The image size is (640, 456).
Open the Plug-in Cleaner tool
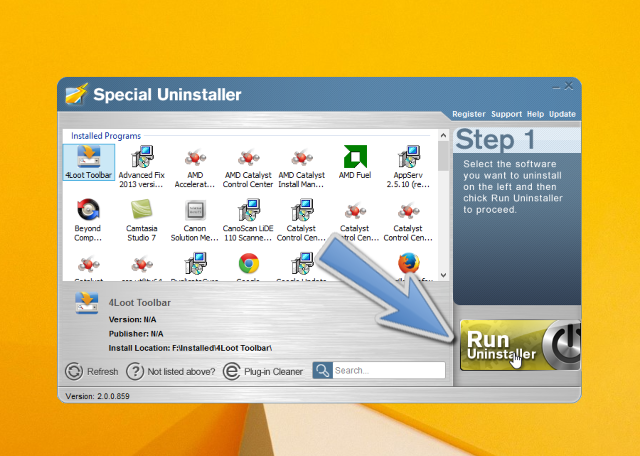pyautogui.click(x=263, y=371)
